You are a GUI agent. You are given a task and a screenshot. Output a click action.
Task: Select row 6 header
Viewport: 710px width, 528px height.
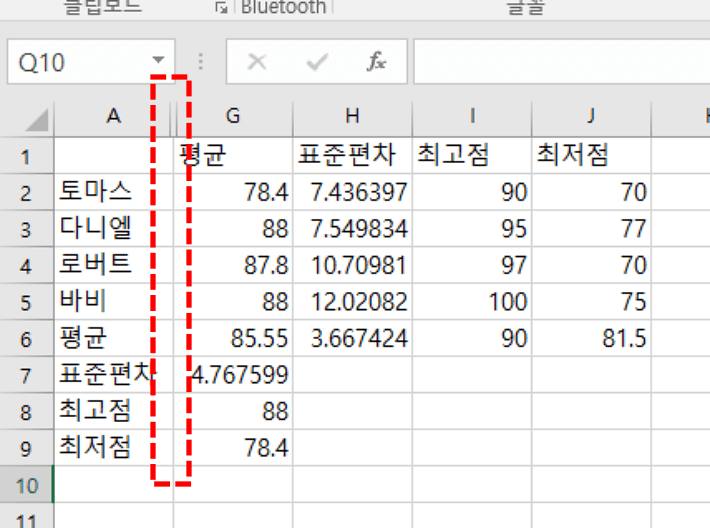26,339
